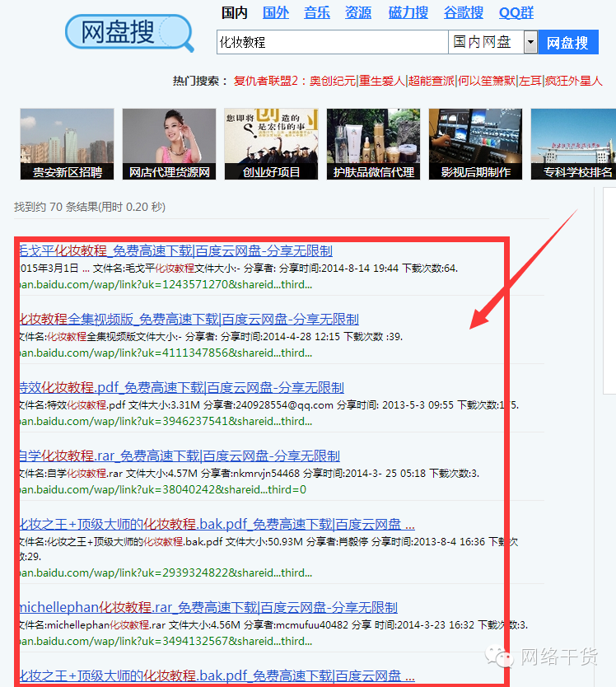
Task: Click snippet mentioning mcmufuu40482
Action: (274, 624)
